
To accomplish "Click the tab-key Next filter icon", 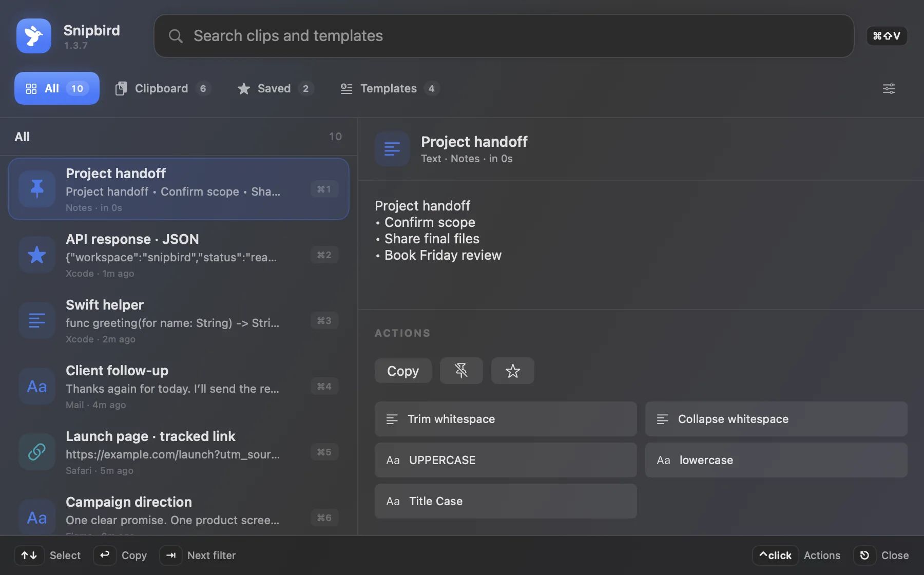I will tap(171, 555).
